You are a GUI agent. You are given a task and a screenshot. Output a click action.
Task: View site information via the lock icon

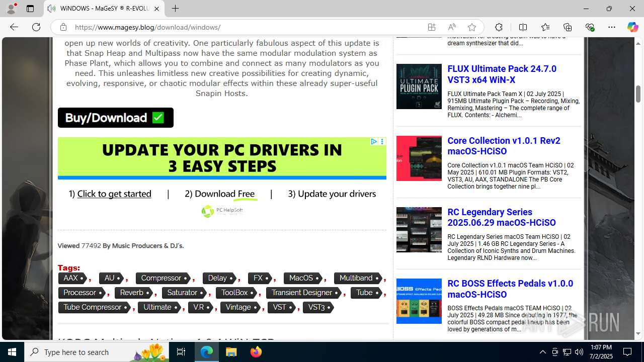click(x=63, y=27)
